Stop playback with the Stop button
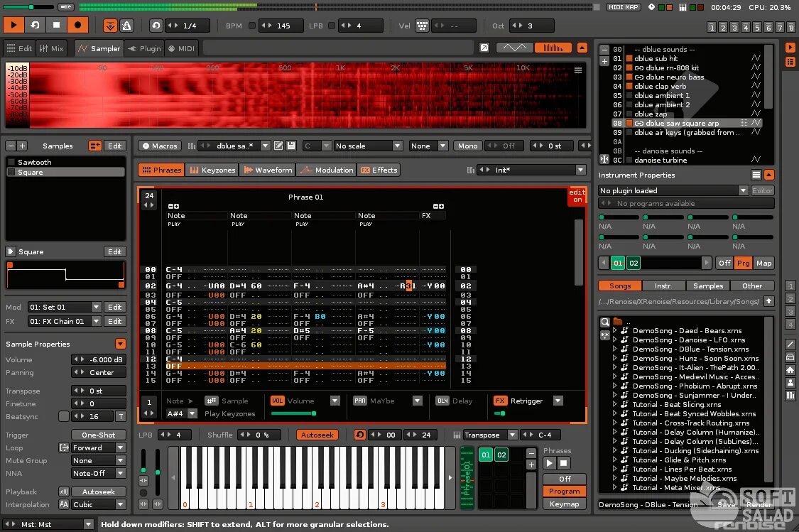This screenshot has height=532, width=799. tap(57, 25)
